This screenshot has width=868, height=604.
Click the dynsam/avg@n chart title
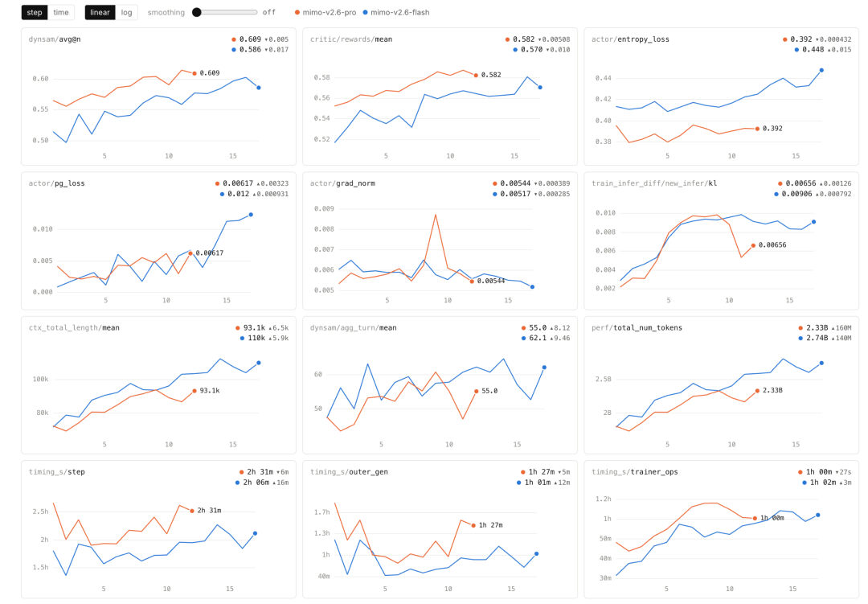click(55, 39)
